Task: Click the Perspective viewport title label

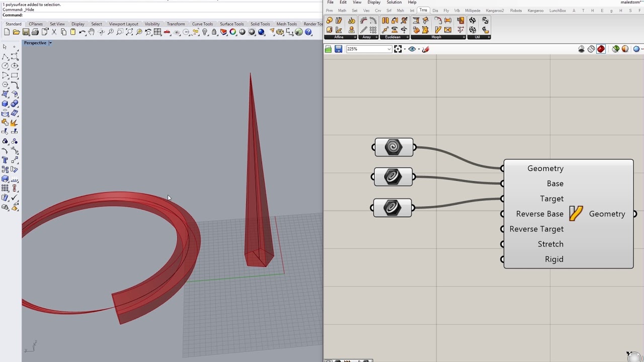Action: point(35,43)
